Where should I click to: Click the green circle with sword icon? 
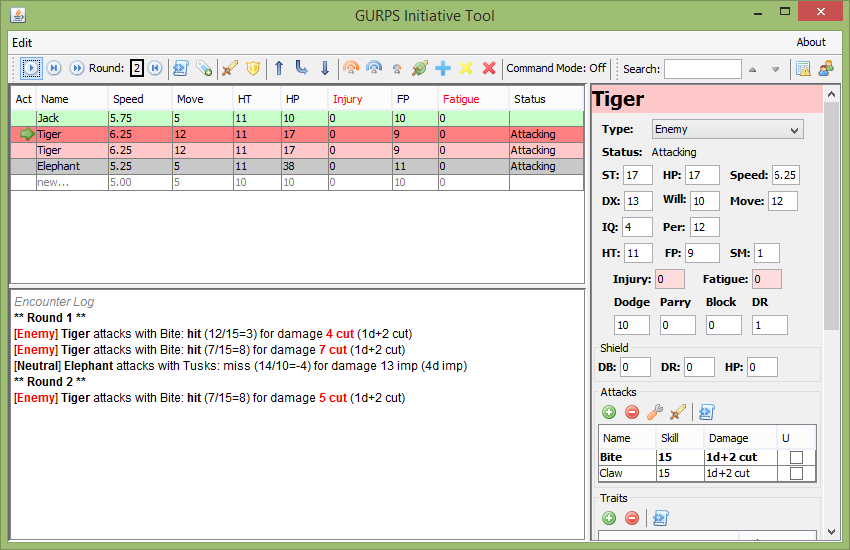coord(420,68)
